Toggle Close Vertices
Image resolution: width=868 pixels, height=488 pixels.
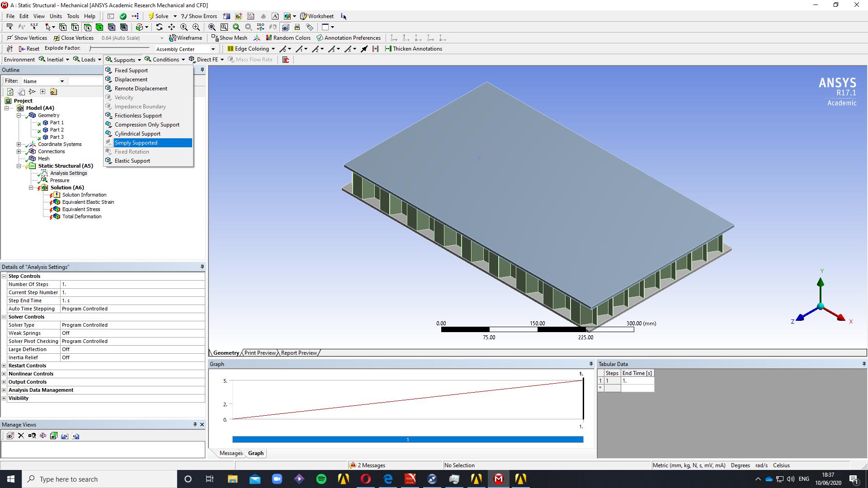73,38
